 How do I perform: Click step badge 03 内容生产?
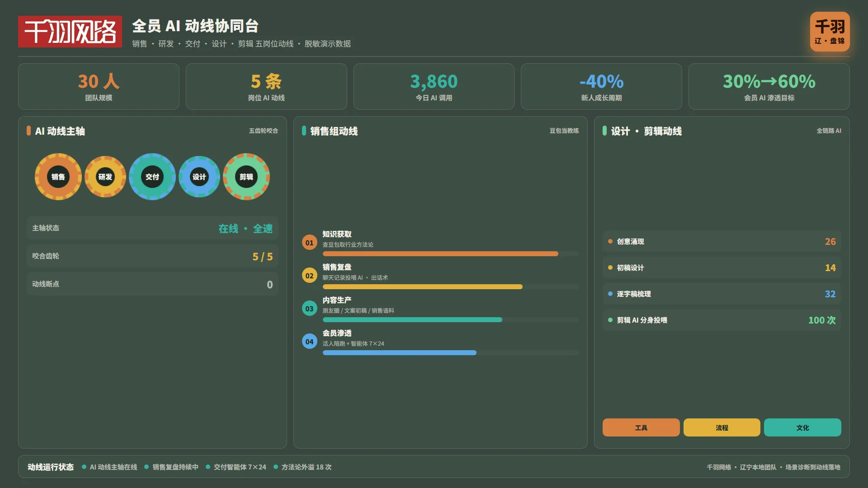point(310,309)
